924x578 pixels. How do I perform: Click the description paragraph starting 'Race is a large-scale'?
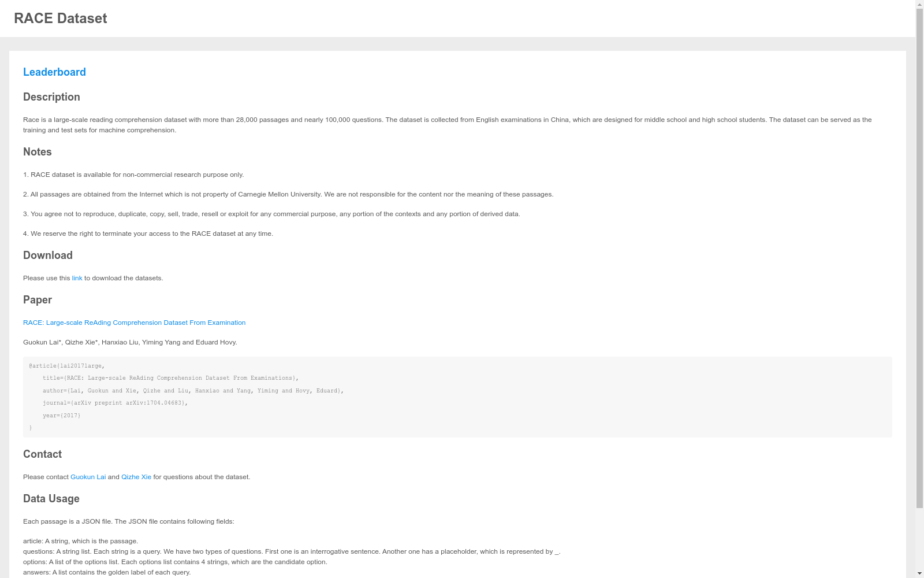pyautogui.click(x=448, y=125)
